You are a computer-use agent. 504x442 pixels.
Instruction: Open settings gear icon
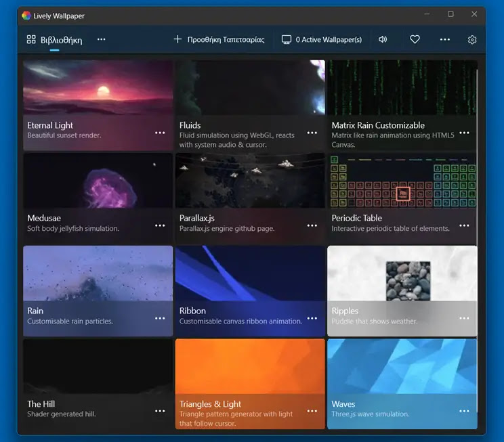coord(472,39)
